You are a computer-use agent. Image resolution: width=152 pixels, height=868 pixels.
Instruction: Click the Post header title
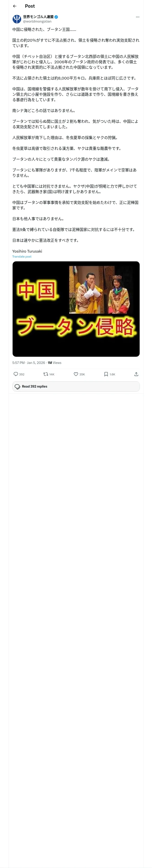point(30,6)
